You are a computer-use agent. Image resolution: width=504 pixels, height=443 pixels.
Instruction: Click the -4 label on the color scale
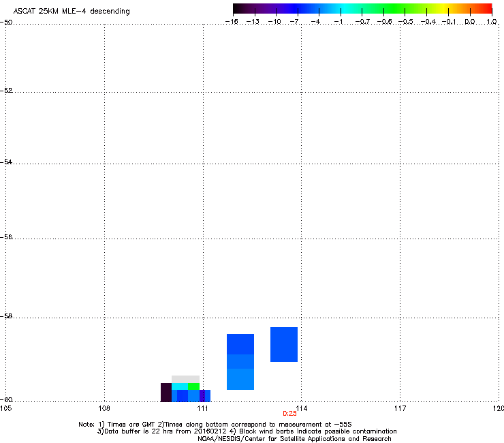click(316, 22)
